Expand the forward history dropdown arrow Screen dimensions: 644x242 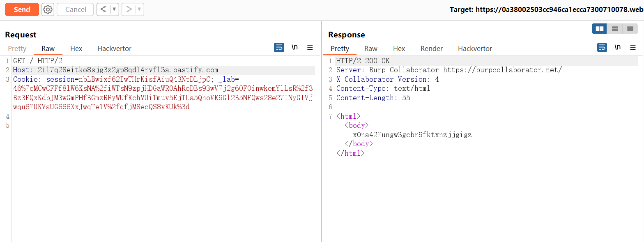(139, 9)
